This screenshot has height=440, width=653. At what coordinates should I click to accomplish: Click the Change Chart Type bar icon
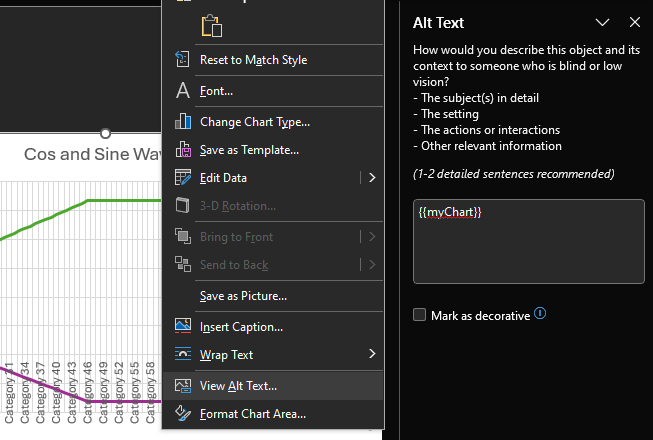coord(183,122)
